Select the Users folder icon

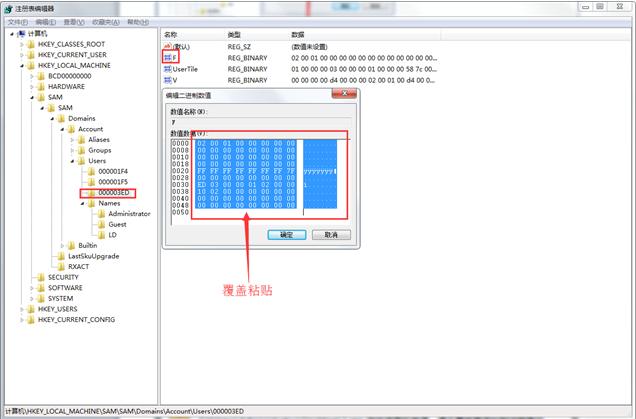(82, 161)
